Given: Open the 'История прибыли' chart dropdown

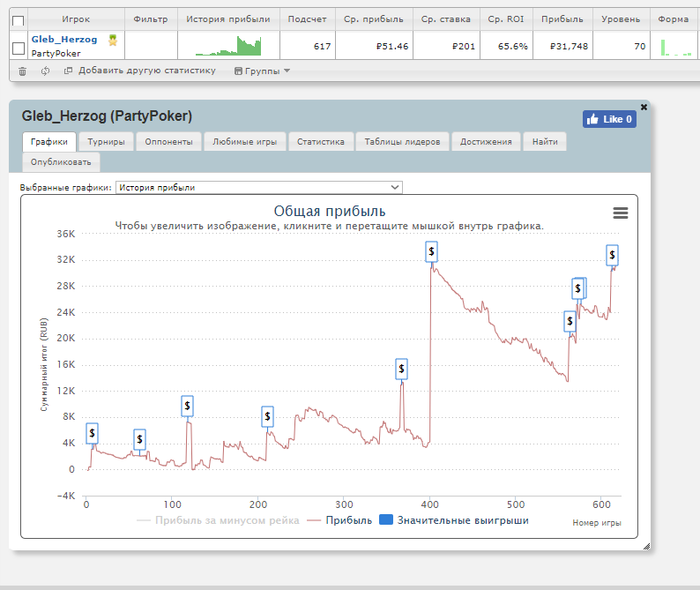Looking at the screenshot, I should click(259, 187).
